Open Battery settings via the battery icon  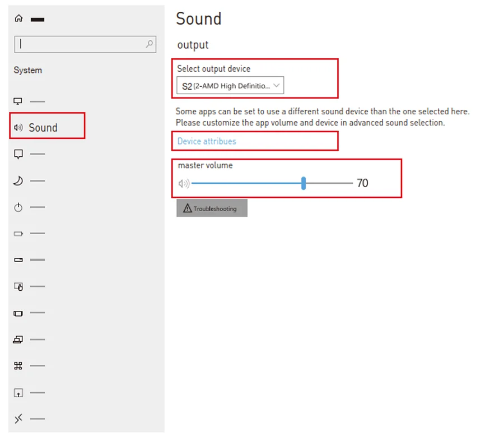(18, 234)
